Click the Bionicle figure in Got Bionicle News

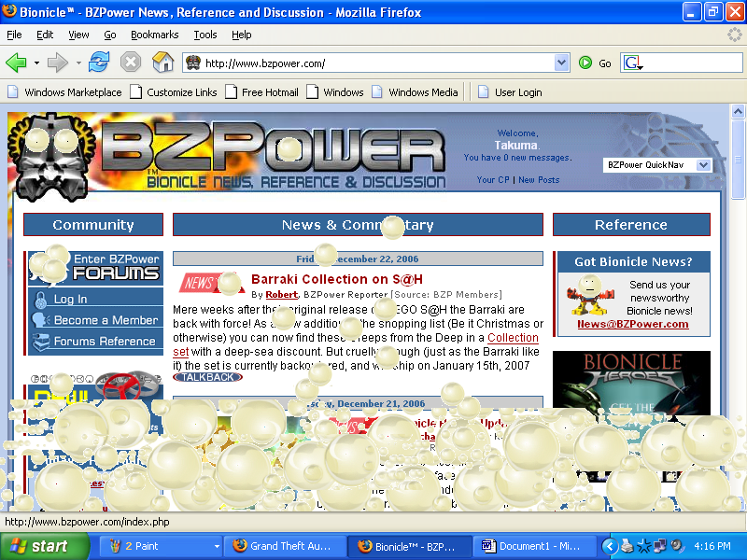[590, 296]
